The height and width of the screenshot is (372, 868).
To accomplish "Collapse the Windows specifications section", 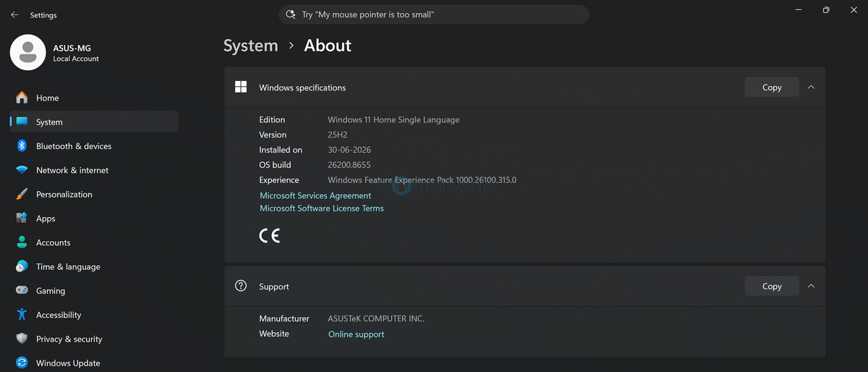I will pos(811,87).
